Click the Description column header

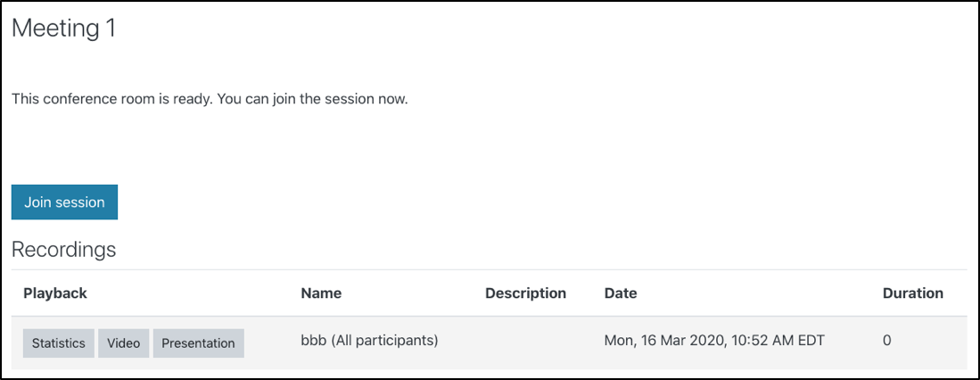pos(525,293)
